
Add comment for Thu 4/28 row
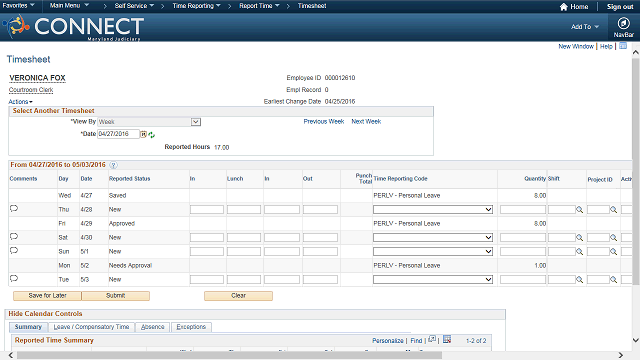14,209
